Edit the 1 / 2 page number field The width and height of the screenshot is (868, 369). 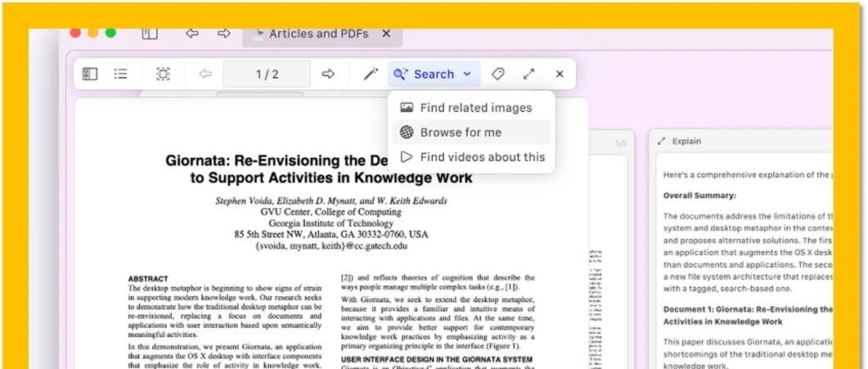click(x=267, y=74)
